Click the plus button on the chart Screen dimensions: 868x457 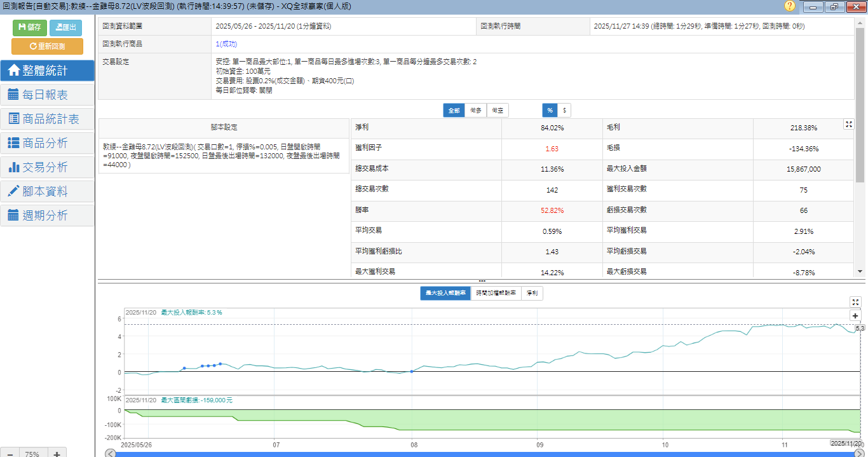click(x=855, y=316)
